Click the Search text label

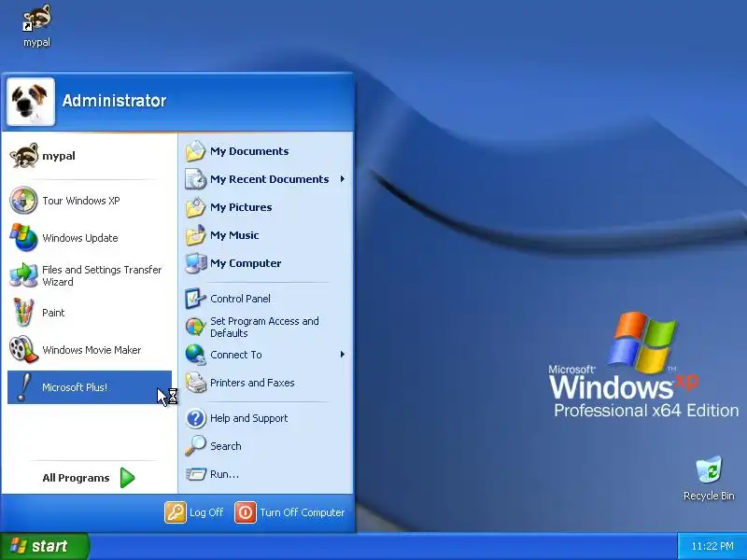pos(225,446)
